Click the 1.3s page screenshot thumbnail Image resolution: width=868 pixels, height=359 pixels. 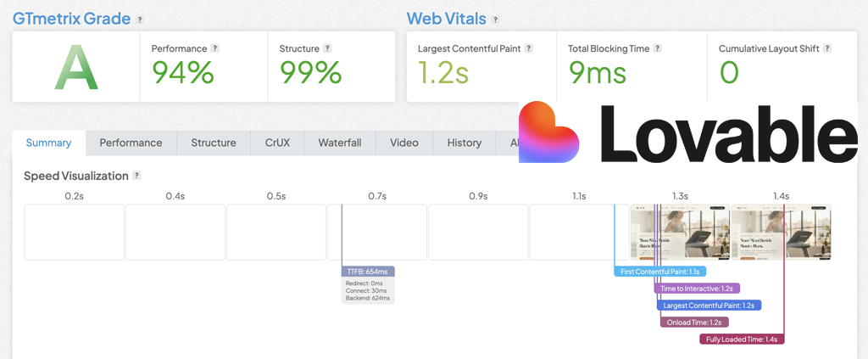[x=681, y=233]
